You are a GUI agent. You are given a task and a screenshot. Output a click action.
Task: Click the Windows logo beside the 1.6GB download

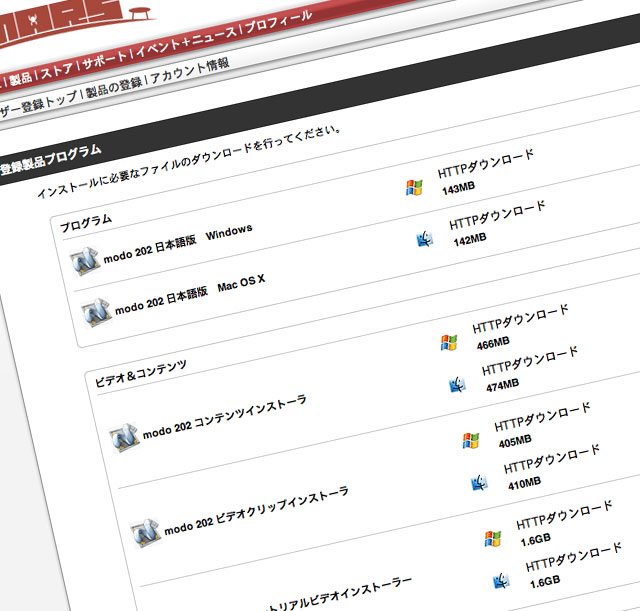click(493, 538)
